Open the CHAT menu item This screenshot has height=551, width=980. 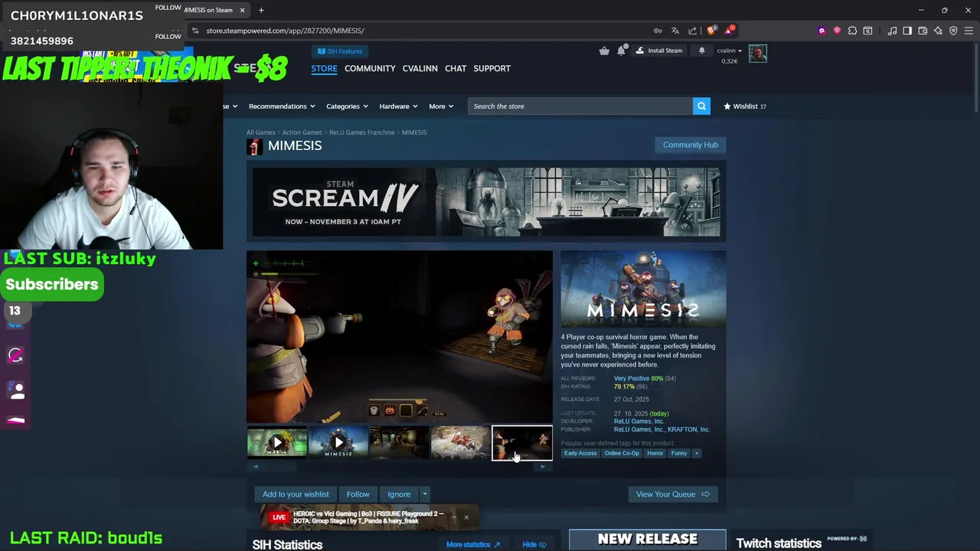click(456, 68)
